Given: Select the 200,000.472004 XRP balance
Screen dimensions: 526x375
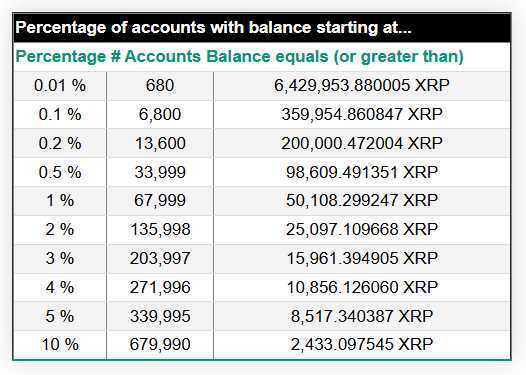Looking at the screenshot, I should pos(362,144).
